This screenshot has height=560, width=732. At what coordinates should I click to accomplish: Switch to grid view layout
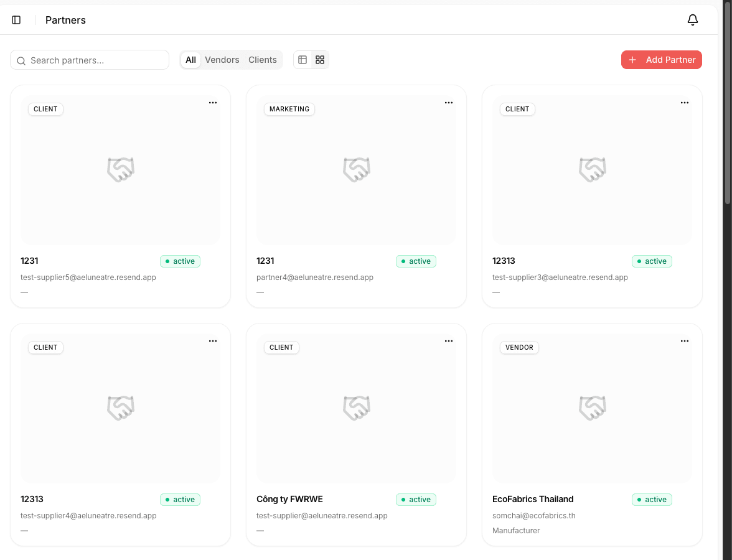320,60
